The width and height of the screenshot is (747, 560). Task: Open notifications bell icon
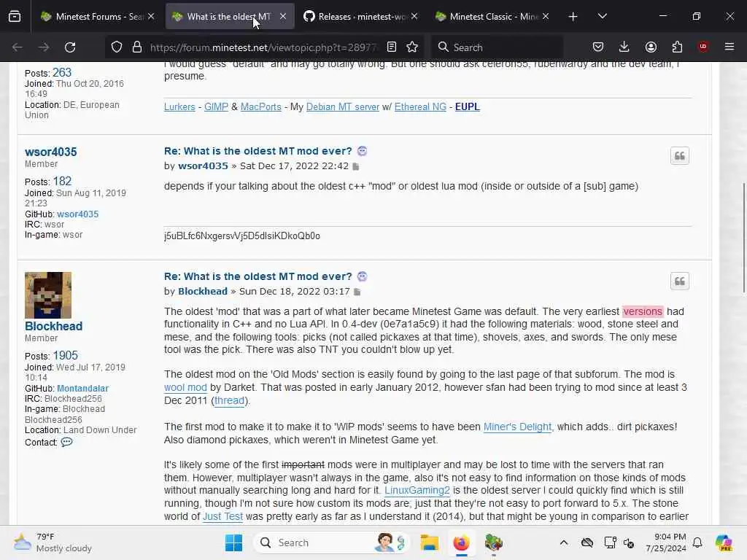pos(697,542)
